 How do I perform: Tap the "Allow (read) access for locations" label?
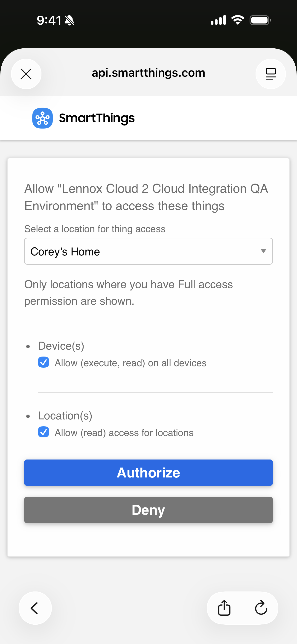point(124,433)
